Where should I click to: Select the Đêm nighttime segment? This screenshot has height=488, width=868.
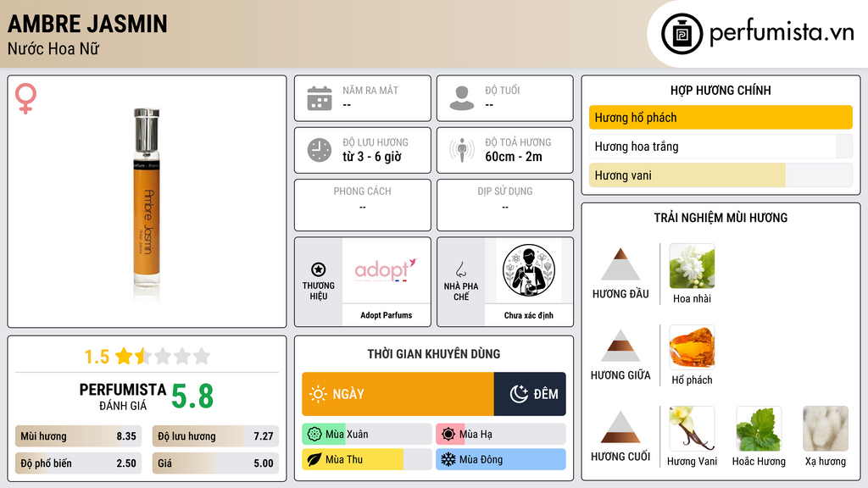pyautogui.click(x=530, y=394)
